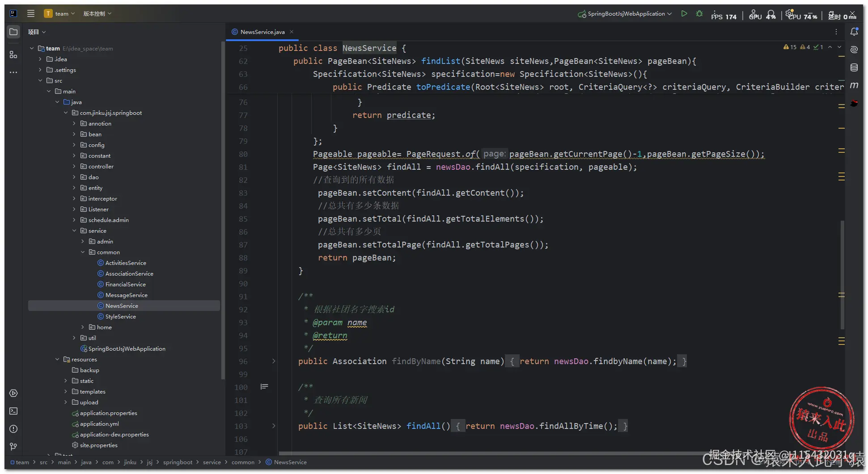The width and height of the screenshot is (868, 474).
Task: Select ActivitiesService in the project tree
Action: tap(126, 263)
